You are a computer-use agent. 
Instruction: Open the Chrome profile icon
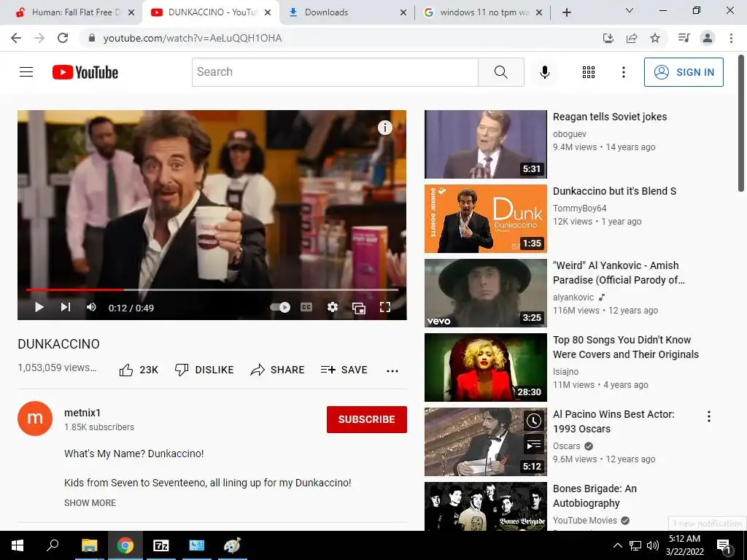pos(708,38)
